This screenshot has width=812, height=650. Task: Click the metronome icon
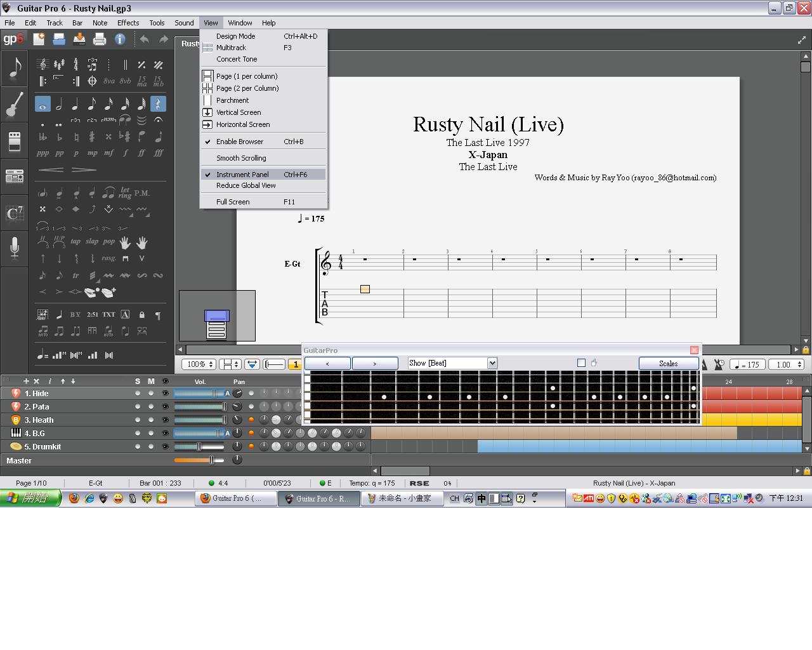tap(719, 364)
